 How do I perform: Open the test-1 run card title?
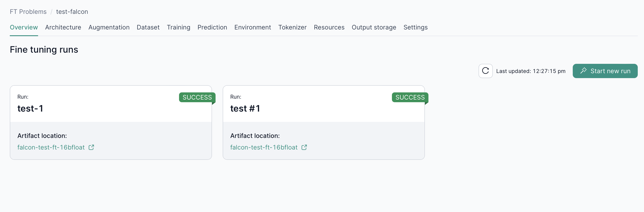tap(30, 108)
